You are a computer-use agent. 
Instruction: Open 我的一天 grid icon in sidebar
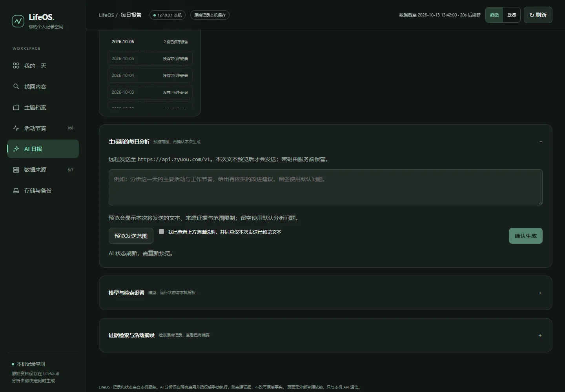(x=16, y=65)
